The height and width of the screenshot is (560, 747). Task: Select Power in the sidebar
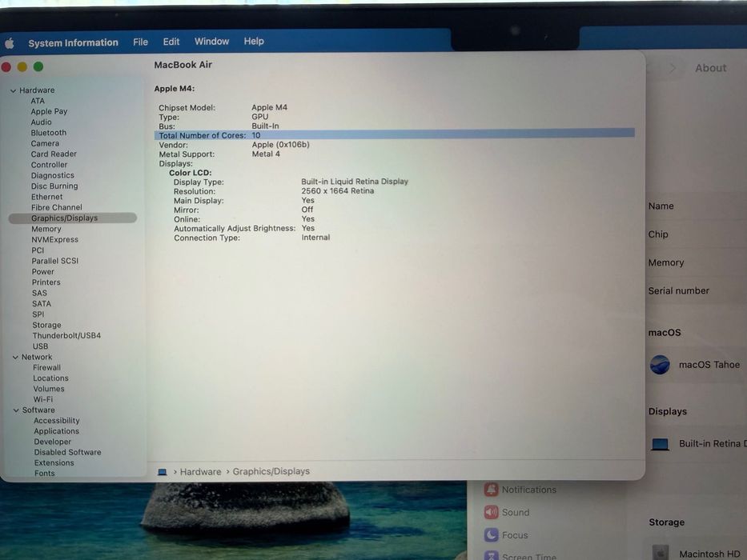(x=43, y=271)
